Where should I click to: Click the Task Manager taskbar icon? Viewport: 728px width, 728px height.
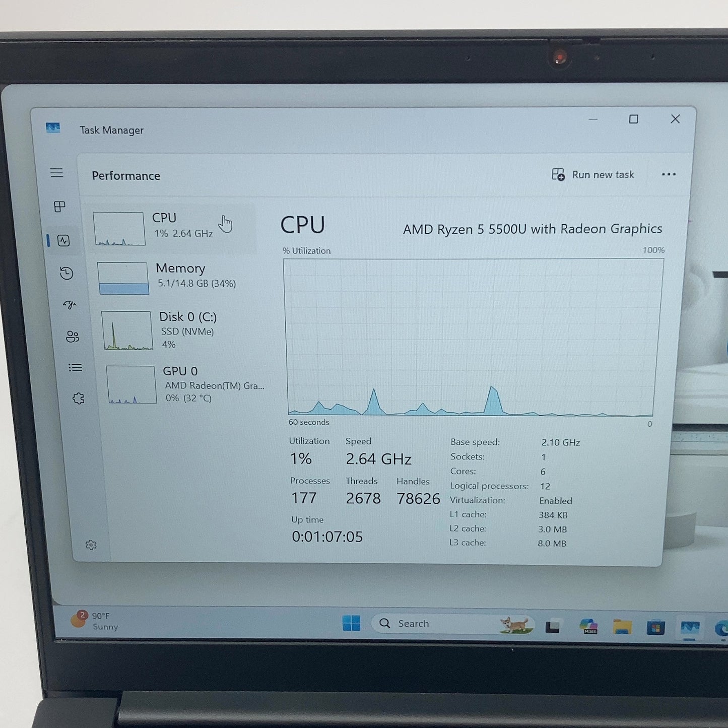coord(690,628)
